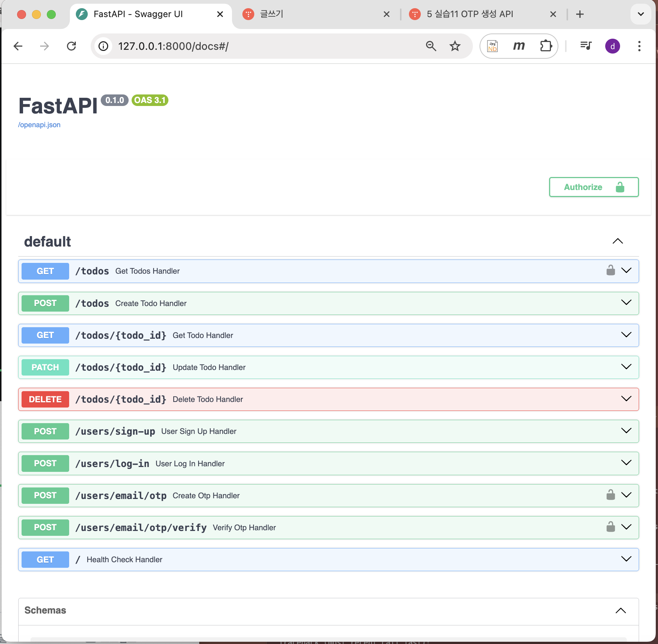The height and width of the screenshot is (644, 658).
Task: Click the browser forward arrow
Action: 45,46
